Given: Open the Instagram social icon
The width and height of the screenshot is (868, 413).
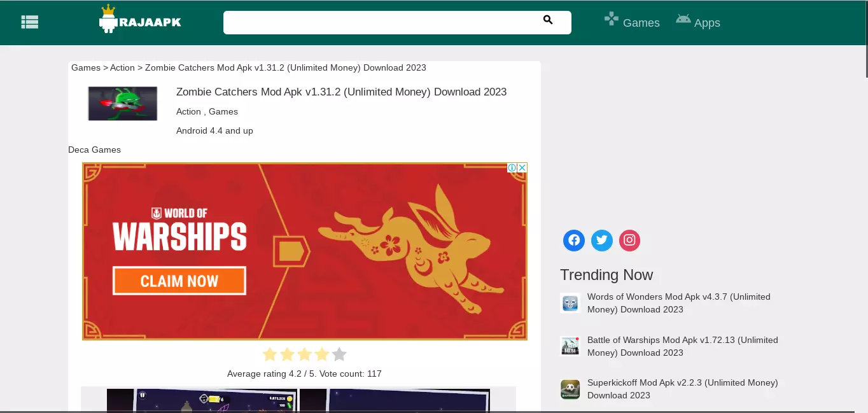Looking at the screenshot, I should pos(630,240).
